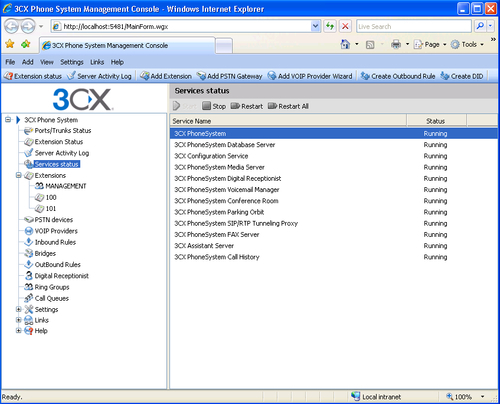Open the View menu
The width and height of the screenshot is (500, 404).
tap(47, 62)
